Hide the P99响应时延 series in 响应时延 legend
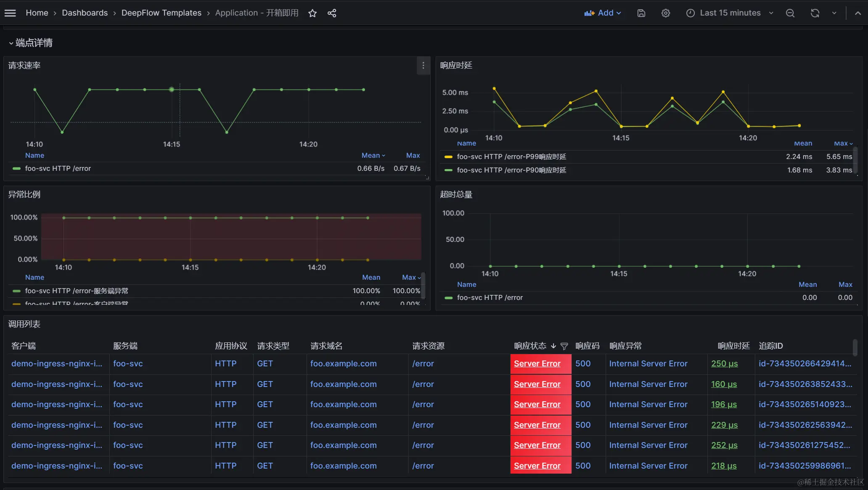Image resolution: width=868 pixels, height=490 pixels. click(x=511, y=156)
